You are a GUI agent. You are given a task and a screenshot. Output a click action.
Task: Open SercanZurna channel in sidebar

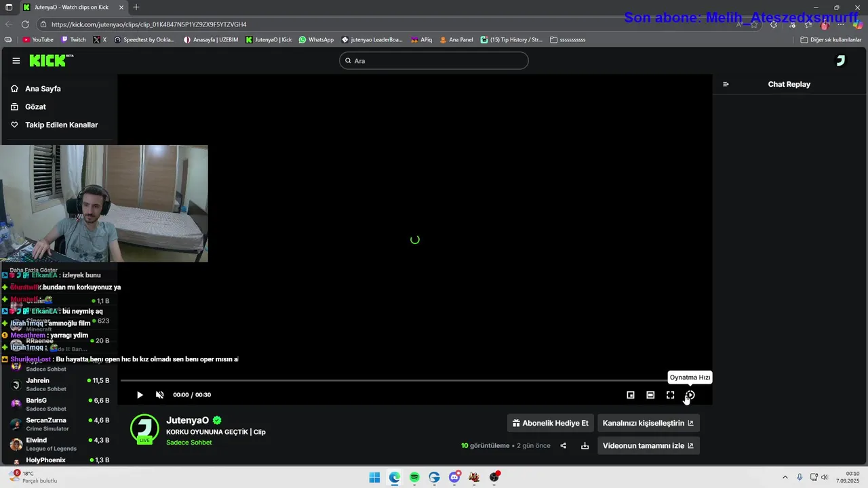click(58, 424)
